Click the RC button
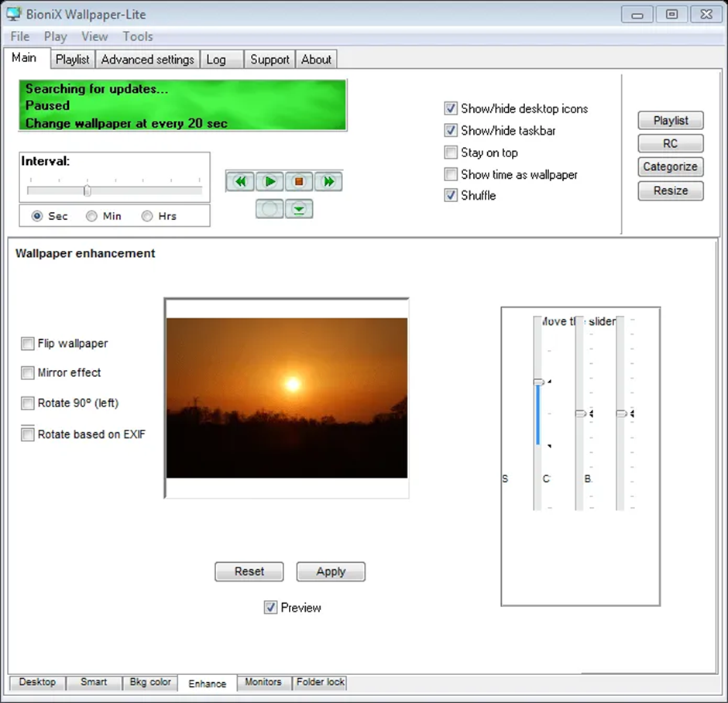Viewport: 728px width, 703px height. [671, 143]
